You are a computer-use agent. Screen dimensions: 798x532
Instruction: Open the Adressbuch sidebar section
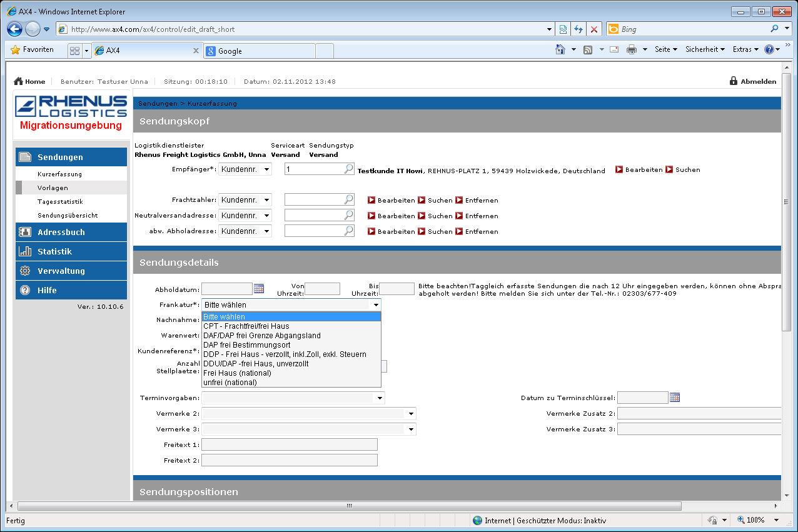71,232
